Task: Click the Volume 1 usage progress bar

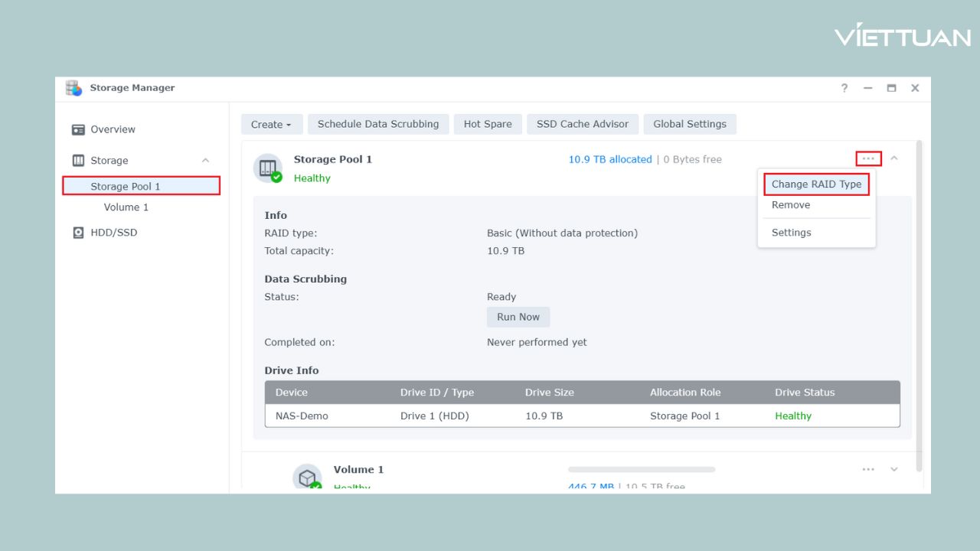Action: pos(641,469)
